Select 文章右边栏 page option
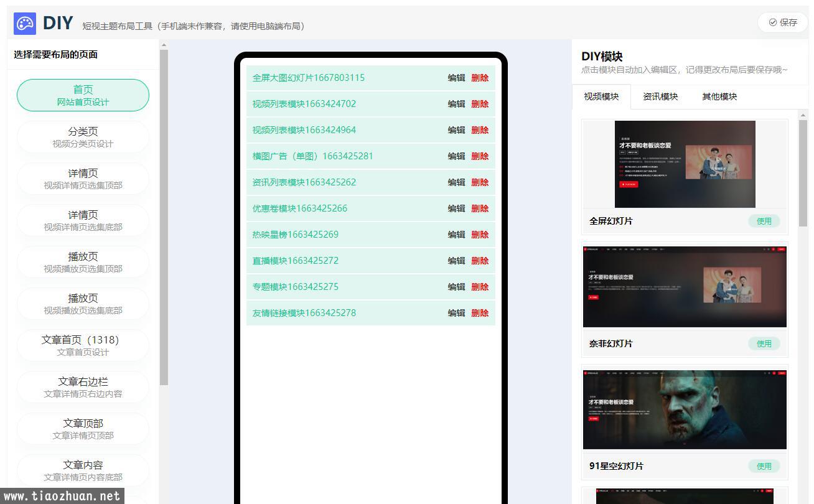Image resolution: width=814 pixels, height=504 pixels. tap(83, 387)
